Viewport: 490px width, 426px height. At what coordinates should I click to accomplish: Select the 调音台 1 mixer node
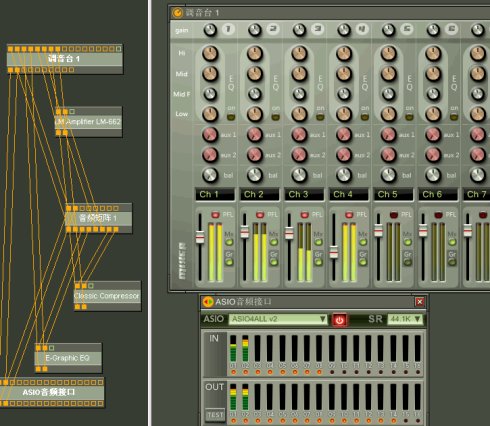coord(65,59)
